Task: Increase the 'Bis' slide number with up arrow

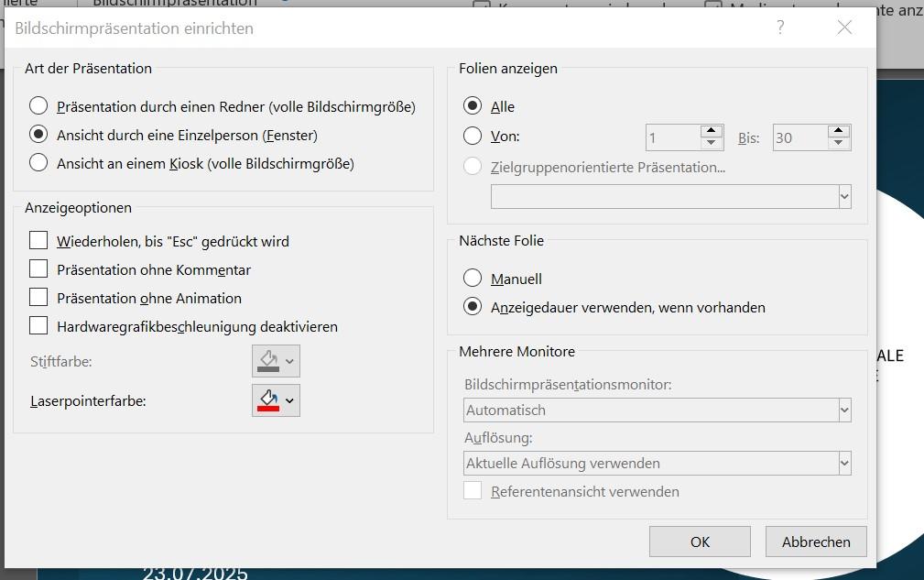Action: (x=839, y=131)
